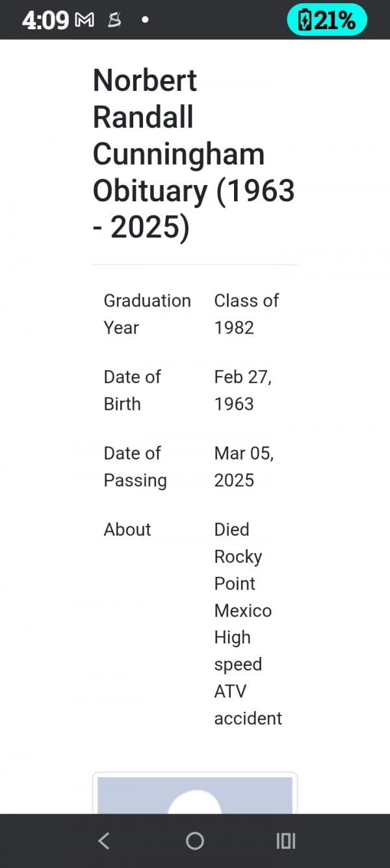Tap the small notification dot in status bar
Image resolution: width=390 pixels, height=868 pixels.
coord(145,20)
